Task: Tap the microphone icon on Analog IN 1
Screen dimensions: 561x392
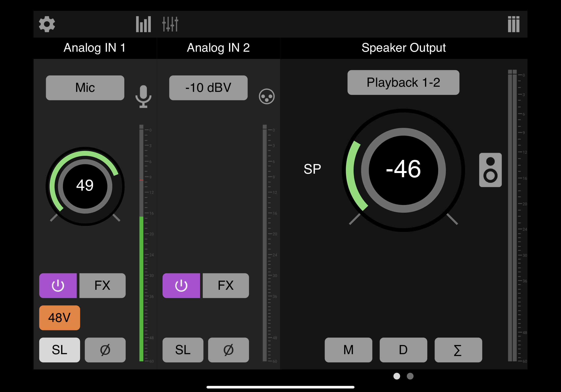Action: [x=144, y=97]
